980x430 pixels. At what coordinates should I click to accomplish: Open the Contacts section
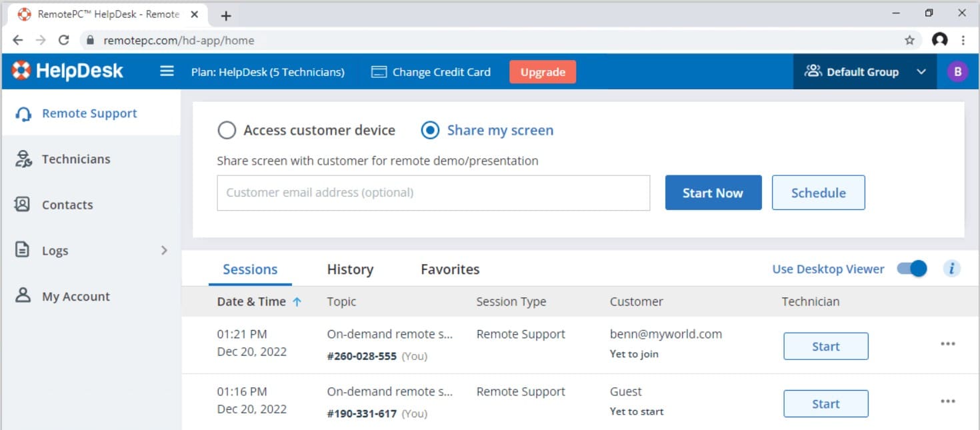(x=67, y=205)
